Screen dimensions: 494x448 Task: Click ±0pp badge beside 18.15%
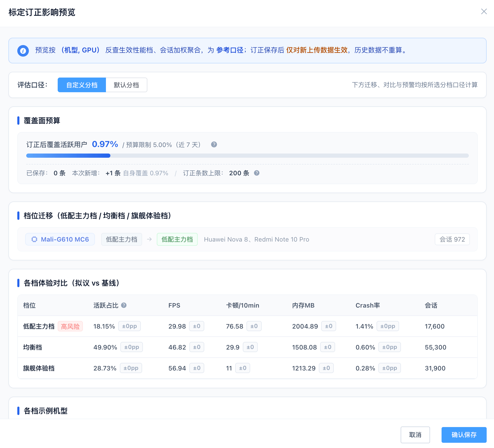point(130,326)
